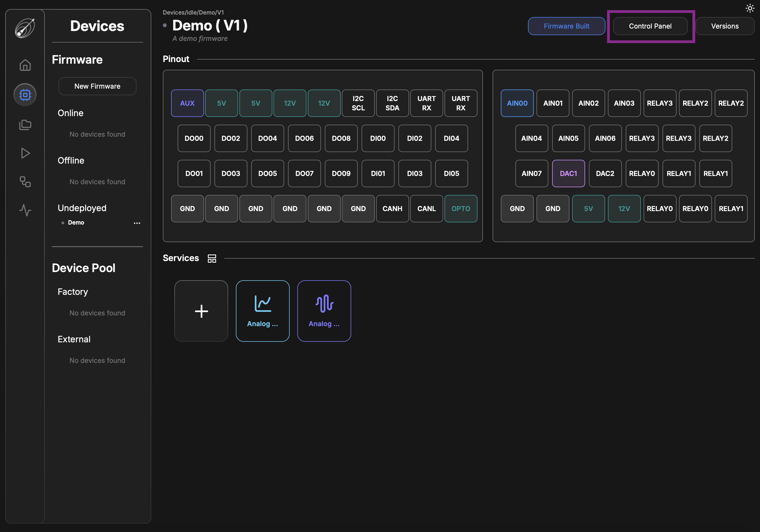Select Demo under Undeployed list
This screenshot has height=532, width=760.
[x=76, y=223]
